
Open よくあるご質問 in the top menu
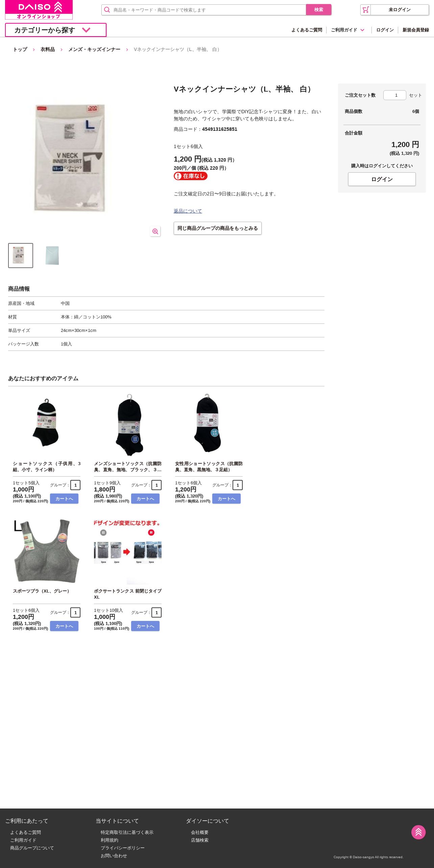(307, 30)
